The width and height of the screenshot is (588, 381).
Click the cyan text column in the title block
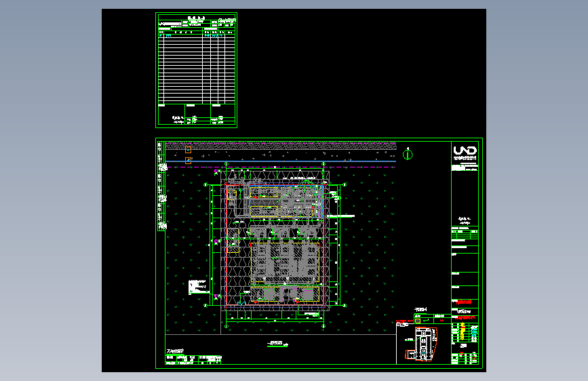click(x=474, y=334)
